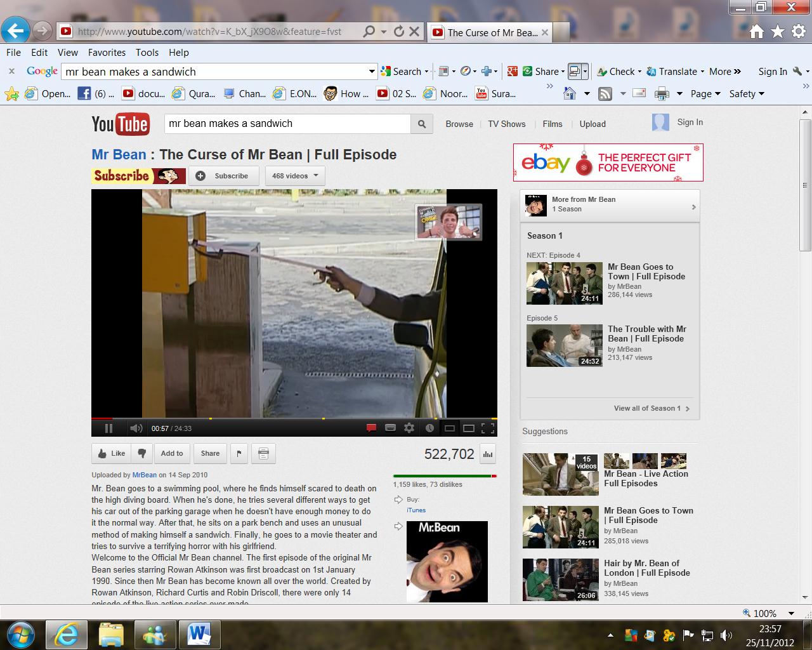The height and width of the screenshot is (650, 812).
Task: Go to the YouTube logo home
Action: click(121, 124)
